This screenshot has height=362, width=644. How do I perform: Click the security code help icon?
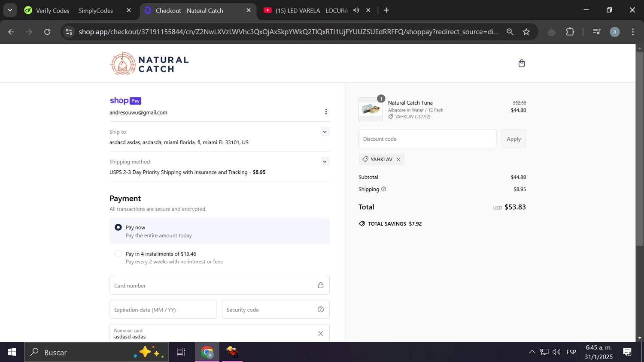(321, 310)
